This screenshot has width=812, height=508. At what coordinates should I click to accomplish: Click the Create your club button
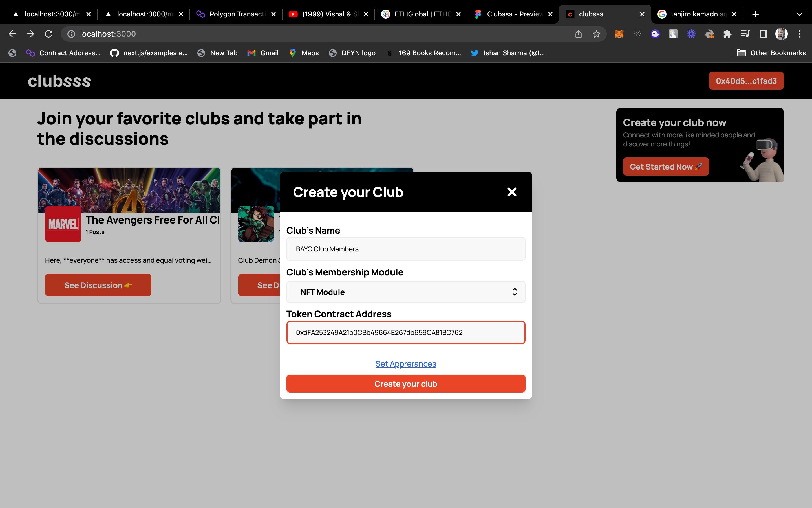point(406,384)
